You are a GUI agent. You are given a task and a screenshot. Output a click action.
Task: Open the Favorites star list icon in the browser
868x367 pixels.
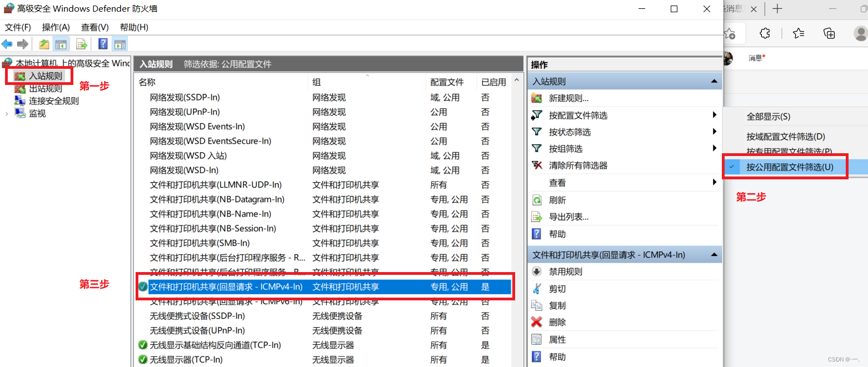799,33
